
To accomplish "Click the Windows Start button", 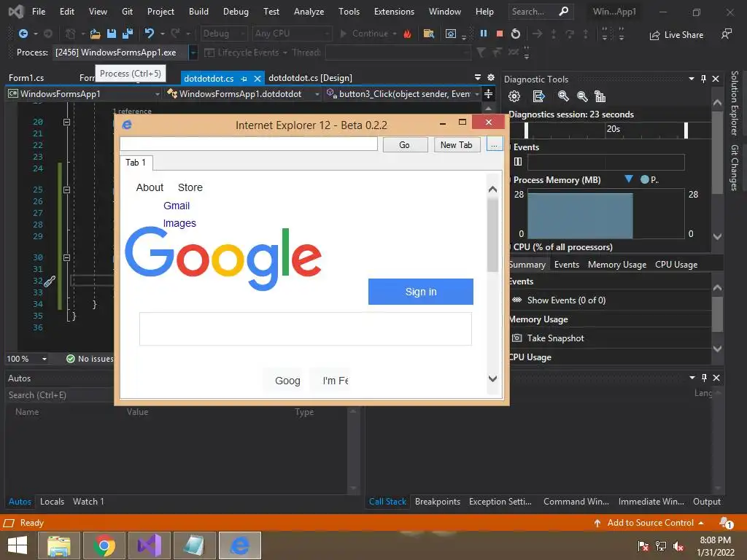I will [18, 545].
